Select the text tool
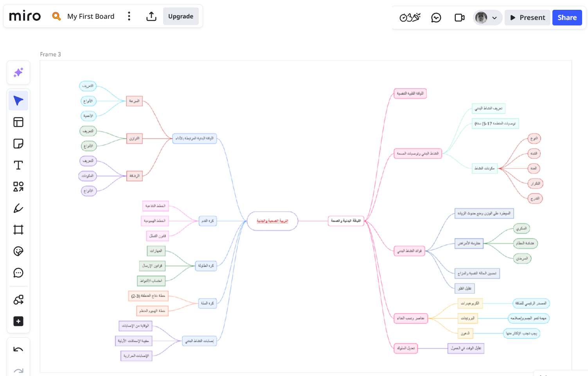 pyautogui.click(x=18, y=165)
